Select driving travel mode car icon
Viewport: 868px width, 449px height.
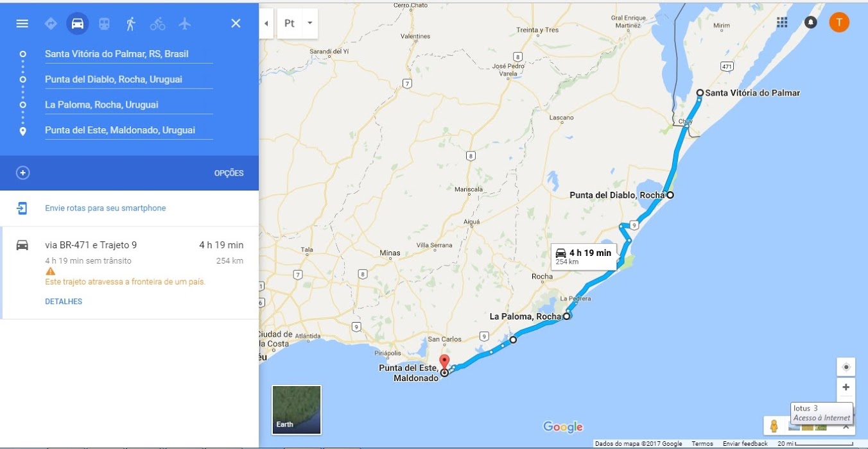click(x=77, y=24)
